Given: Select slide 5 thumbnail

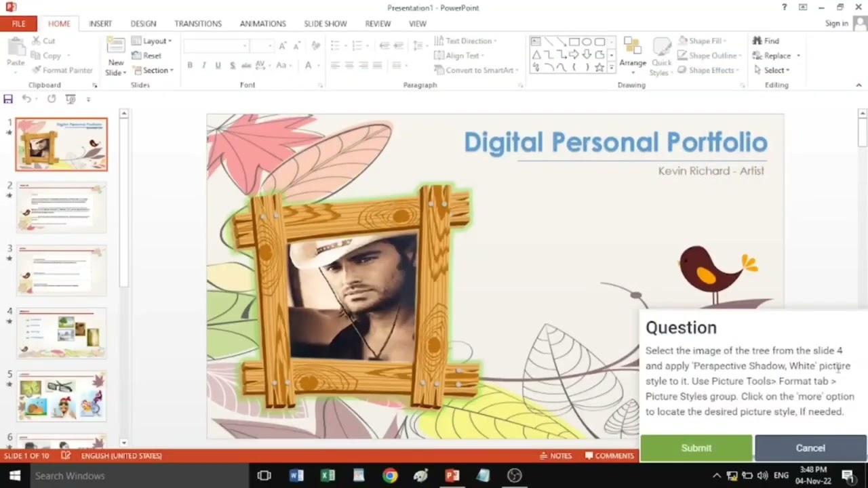Looking at the screenshot, I should click(62, 395).
